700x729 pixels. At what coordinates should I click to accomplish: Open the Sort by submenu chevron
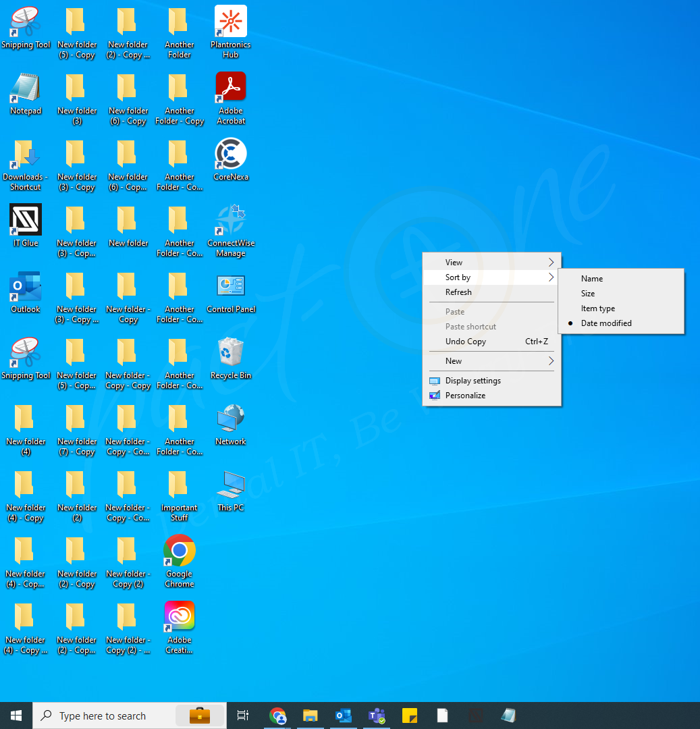[551, 277]
